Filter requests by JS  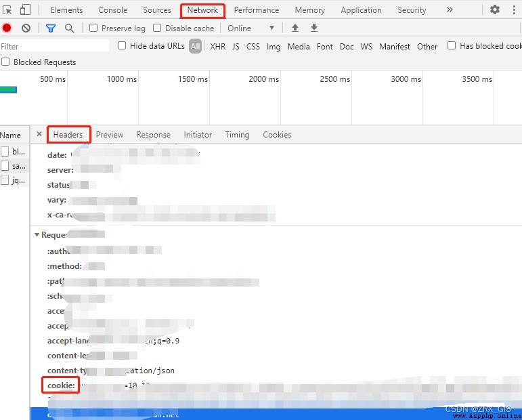click(x=236, y=46)
